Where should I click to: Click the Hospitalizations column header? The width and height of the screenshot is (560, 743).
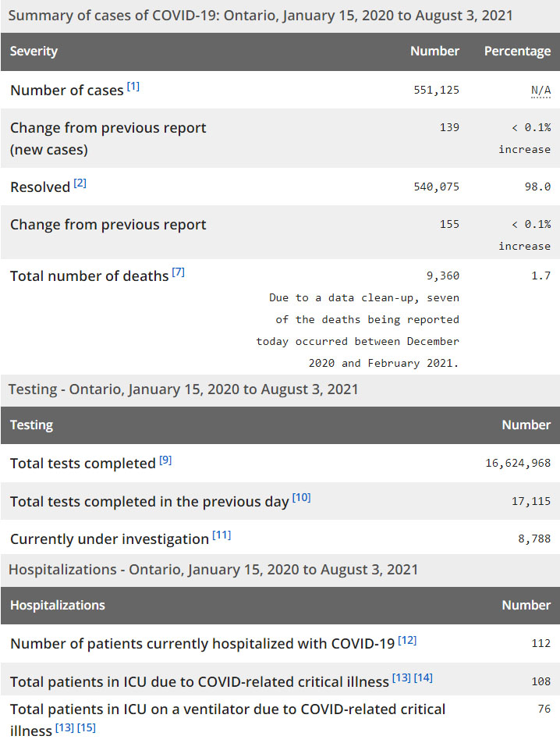[58, 605]
